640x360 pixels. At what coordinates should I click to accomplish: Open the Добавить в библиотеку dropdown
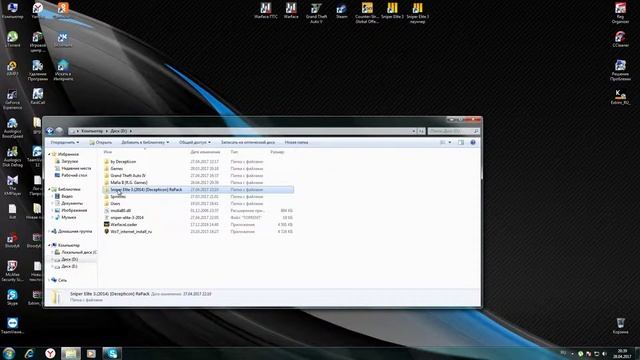pyautogui.click(x=145, y=142)
